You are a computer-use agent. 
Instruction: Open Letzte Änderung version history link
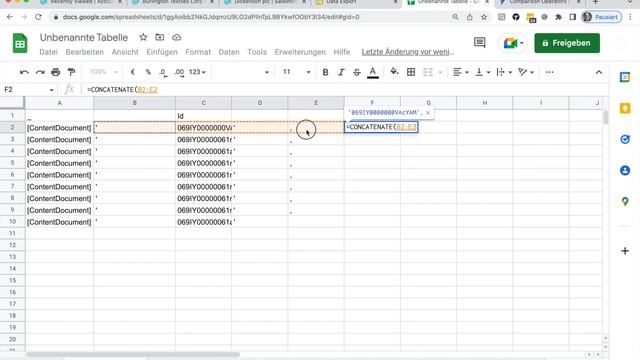pyautogui.click(x=408, y=52)
